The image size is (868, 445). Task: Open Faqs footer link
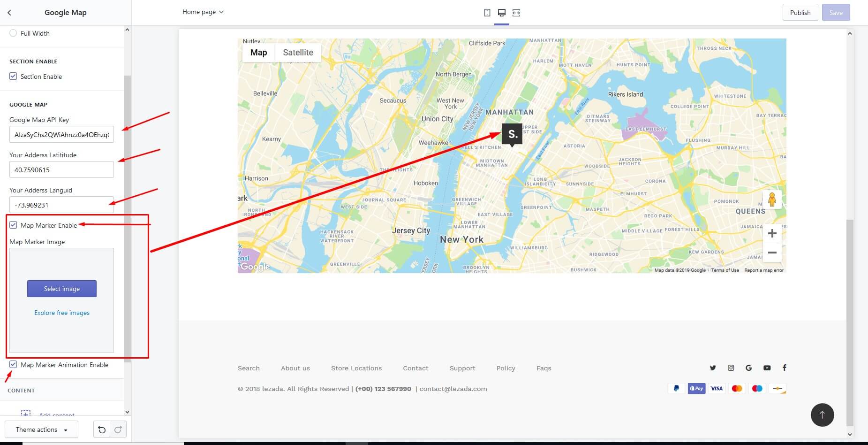(543, 368)
